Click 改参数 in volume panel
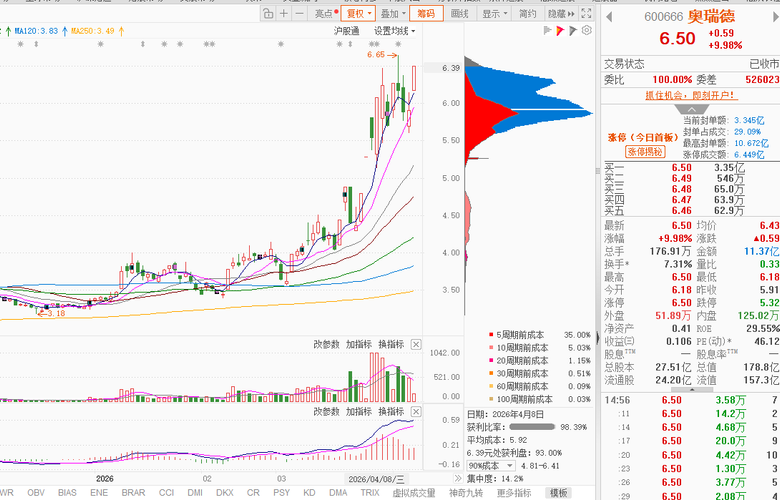Viewport: 780px width, 500px height. pos(326,344)
